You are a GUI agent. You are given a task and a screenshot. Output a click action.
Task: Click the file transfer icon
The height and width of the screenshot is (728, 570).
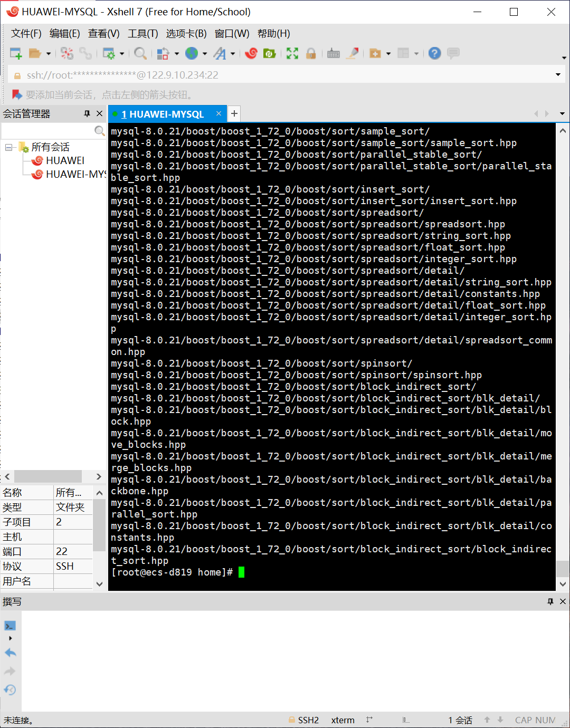(x=163, y=53)
